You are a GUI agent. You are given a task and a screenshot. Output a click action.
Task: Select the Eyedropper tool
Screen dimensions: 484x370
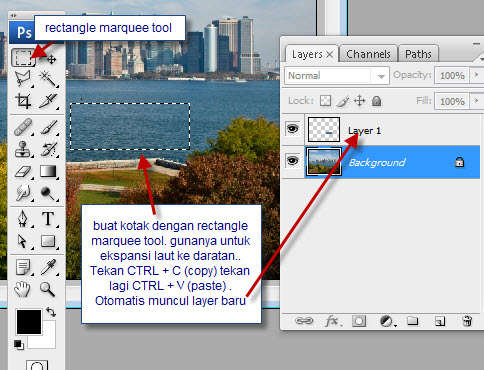pos(48,267)
